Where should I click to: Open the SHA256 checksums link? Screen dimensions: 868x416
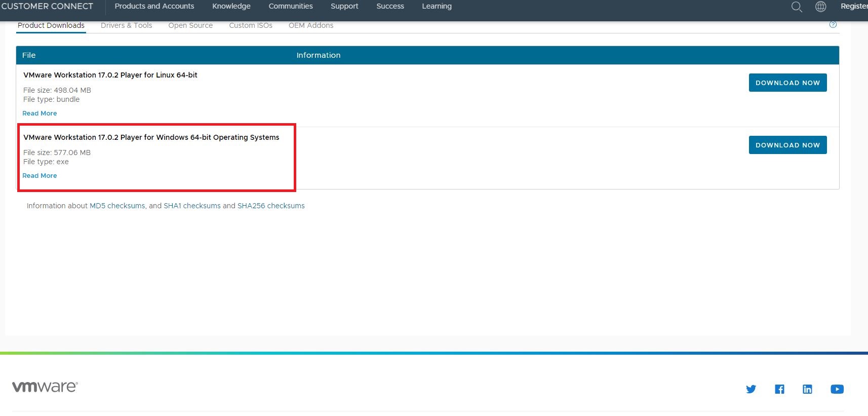(x=271, y=206)
